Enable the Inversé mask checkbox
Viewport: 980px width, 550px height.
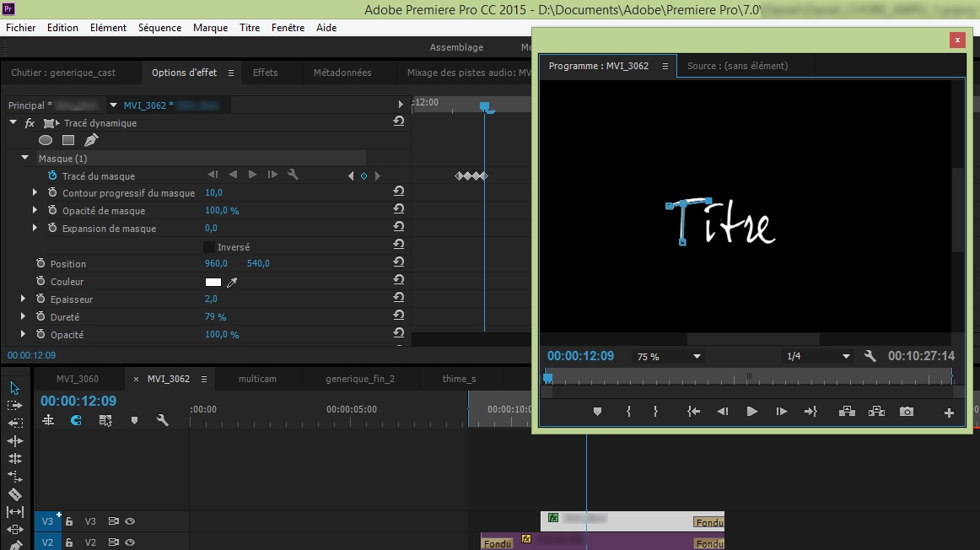pos(209,247)
